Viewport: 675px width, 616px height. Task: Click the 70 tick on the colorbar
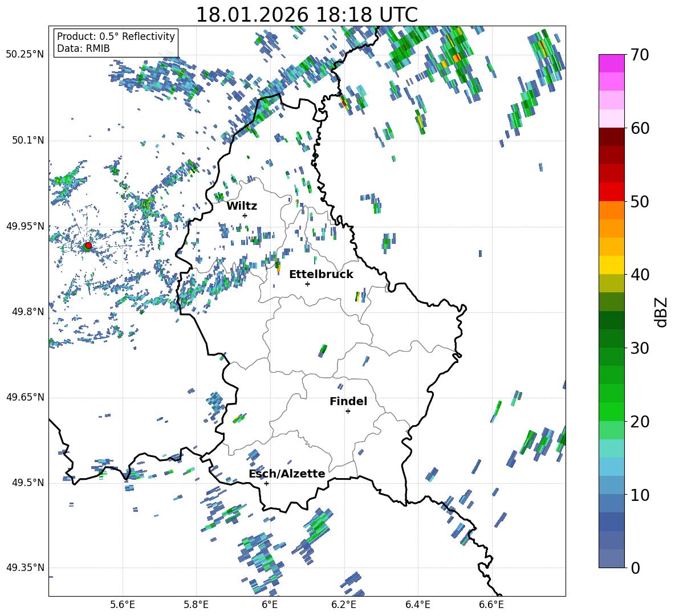pyautogui.click(x=640, y=55)
